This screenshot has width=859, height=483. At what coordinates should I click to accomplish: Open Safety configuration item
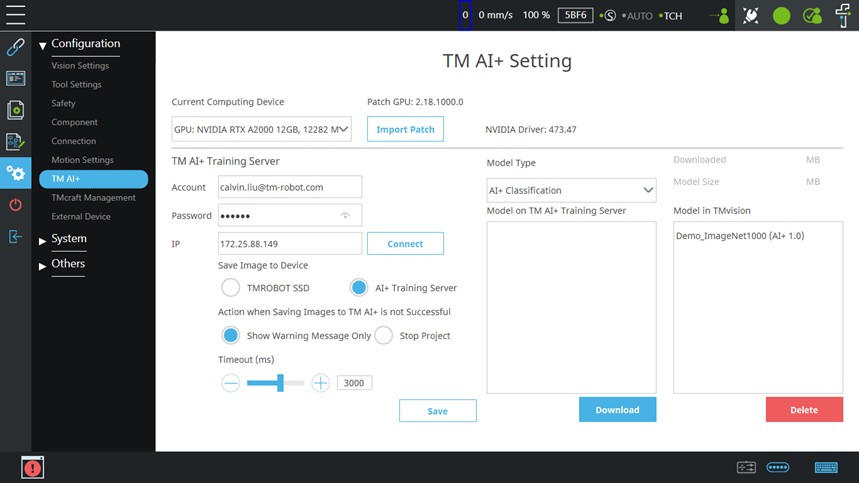(x=63, y=104)
